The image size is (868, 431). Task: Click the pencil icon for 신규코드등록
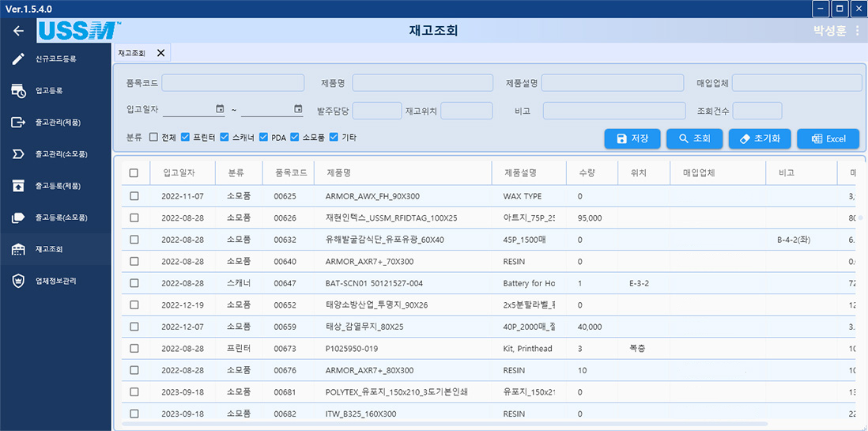tap(18, 59)
